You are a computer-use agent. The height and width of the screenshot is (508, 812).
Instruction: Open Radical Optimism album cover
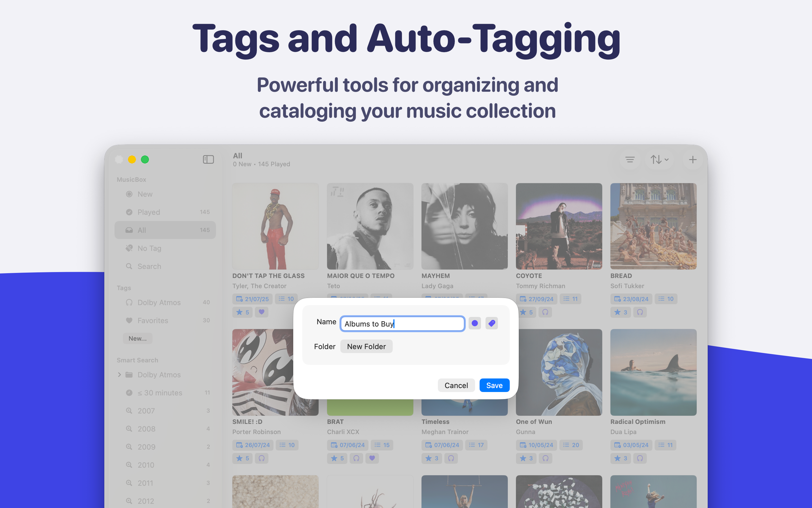click(x=653, y=372)
